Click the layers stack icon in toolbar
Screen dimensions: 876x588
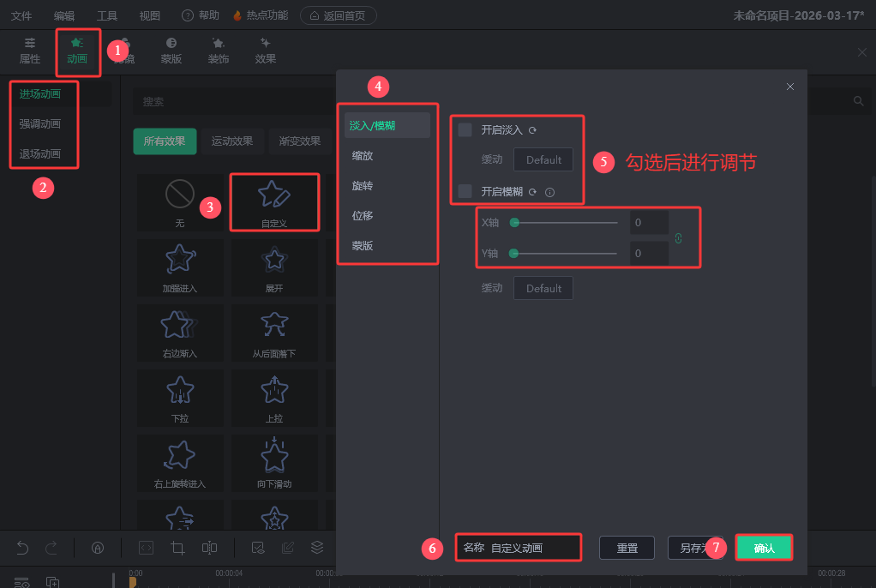[x=317, y=548]
